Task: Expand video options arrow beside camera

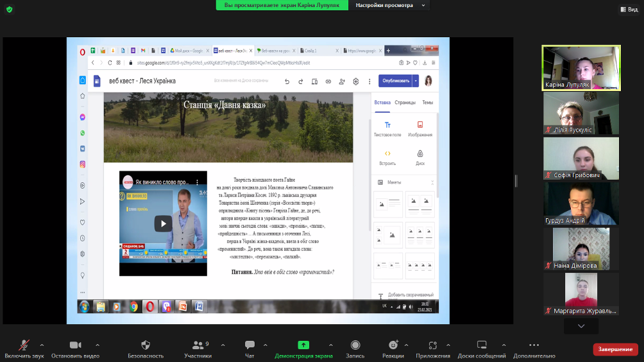Action: [x=97, y=345]
